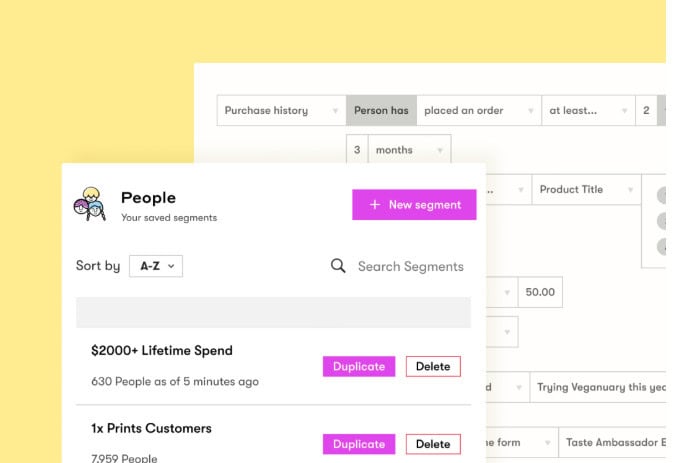The height and width of the screenshot is (463, 678).
Task: Open the months unit dropdown
Action: [x=409, y=150]
